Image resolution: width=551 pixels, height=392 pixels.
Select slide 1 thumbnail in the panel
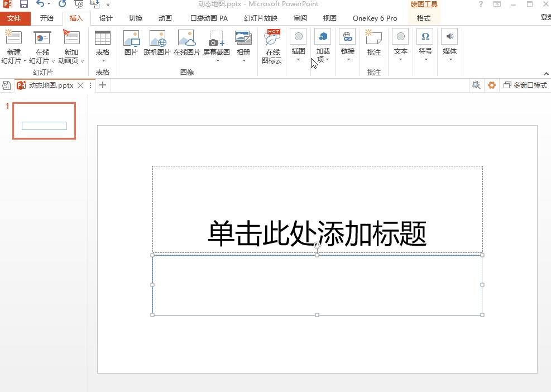click(44, 121)
